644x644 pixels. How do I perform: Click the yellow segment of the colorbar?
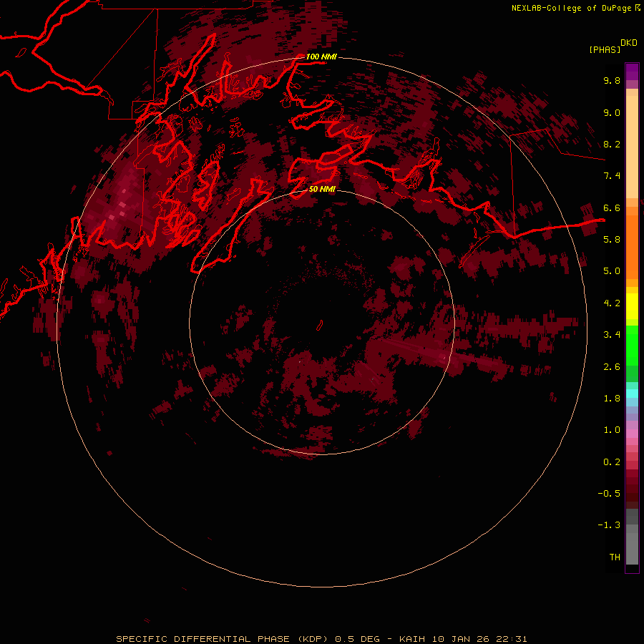[632, 306]
